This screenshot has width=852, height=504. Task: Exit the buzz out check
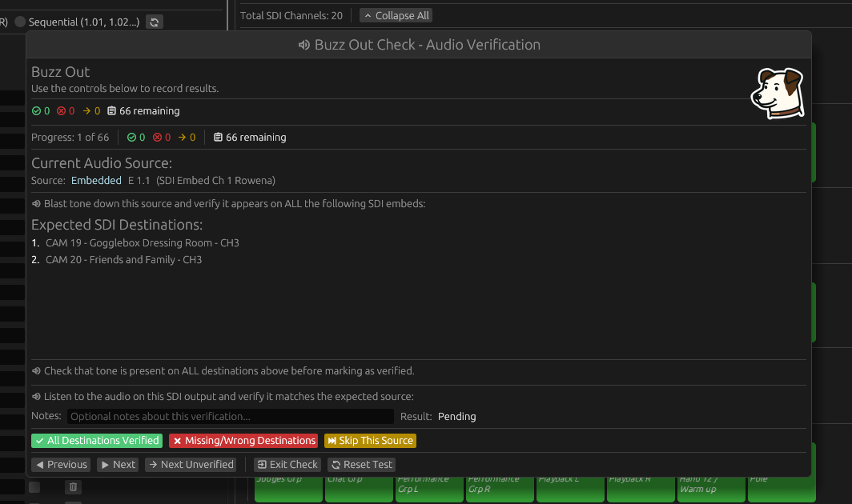click(287, 465)
